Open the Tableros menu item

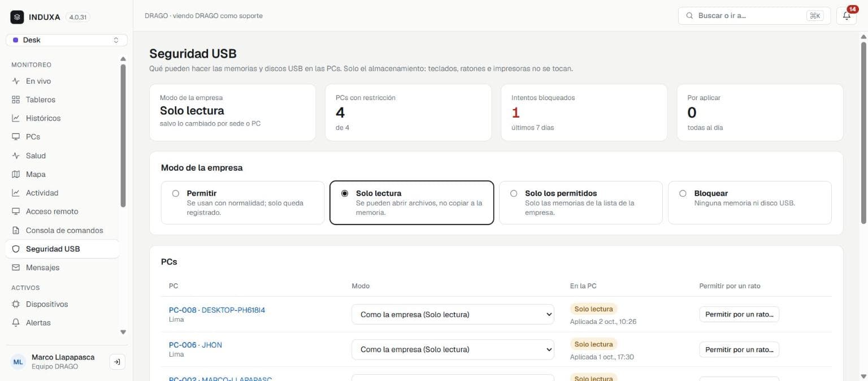coord(62,99)
